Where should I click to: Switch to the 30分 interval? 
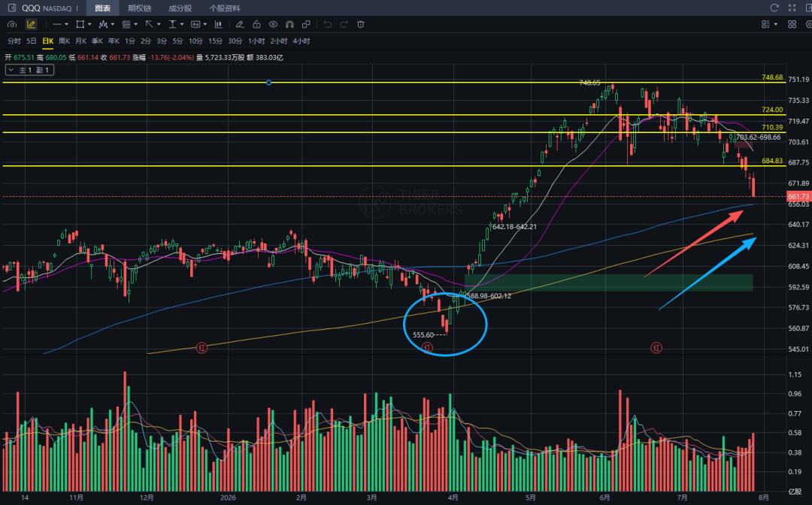pyautogui.click(x=235, y=41)
